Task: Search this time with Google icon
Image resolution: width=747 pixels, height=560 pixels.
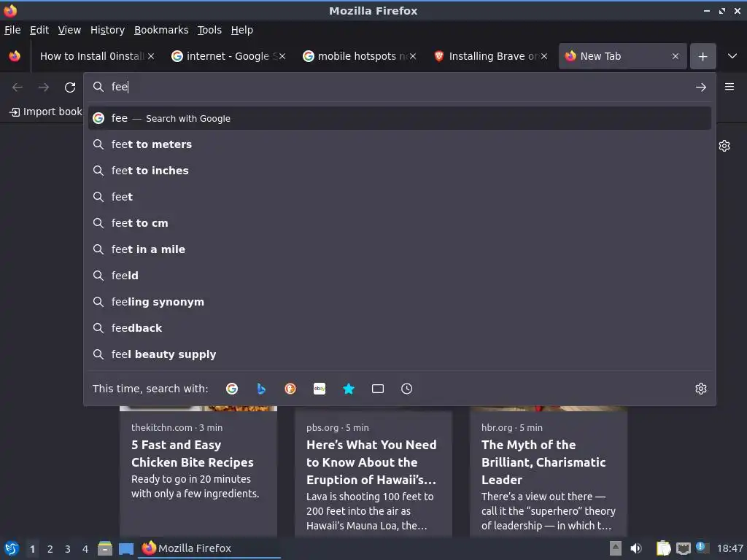Action: pyautogui.click(x=232, y=389)
